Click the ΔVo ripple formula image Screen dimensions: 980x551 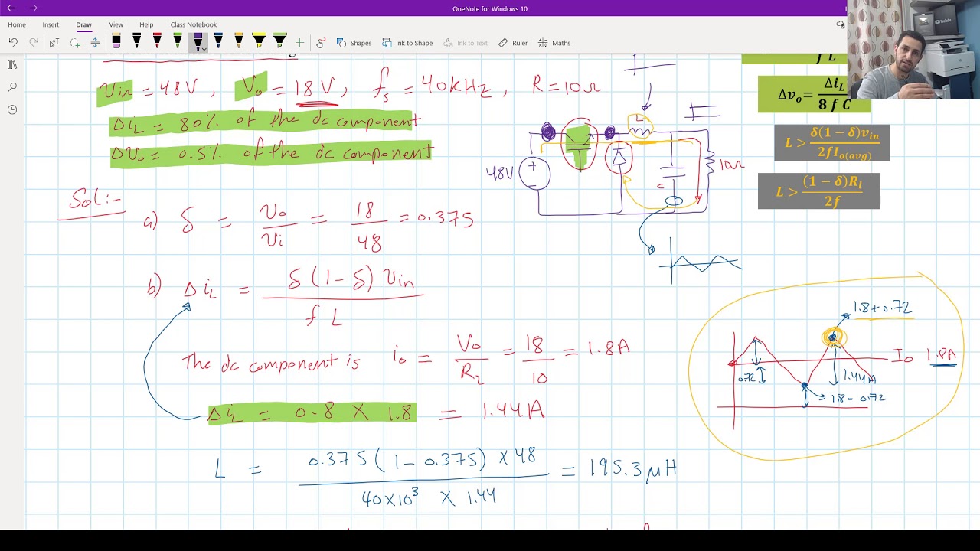(814, 94)
